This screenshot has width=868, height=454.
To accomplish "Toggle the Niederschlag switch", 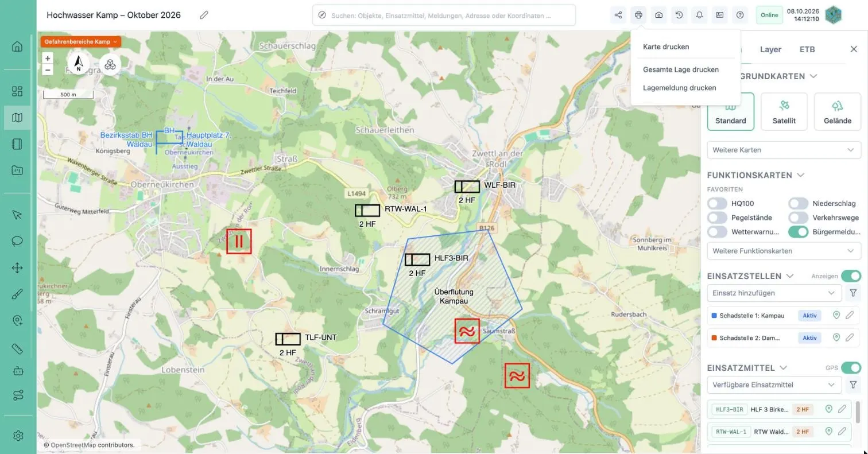I will point(798,203).
